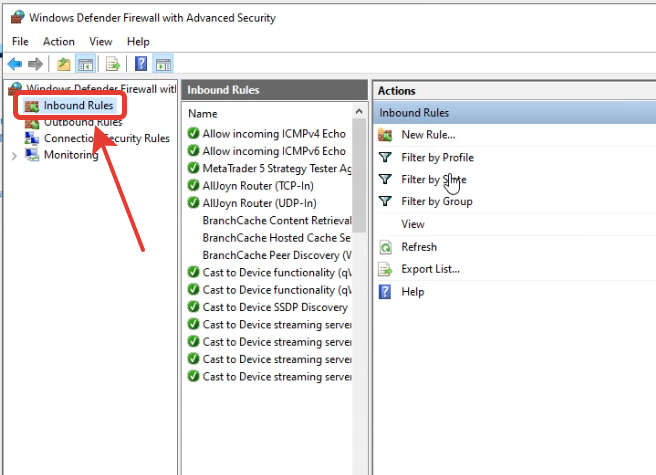The width and height of the screenshot is (656, 475).
Task: Click the green Refresh icon
Action: [x=385, y=247]
